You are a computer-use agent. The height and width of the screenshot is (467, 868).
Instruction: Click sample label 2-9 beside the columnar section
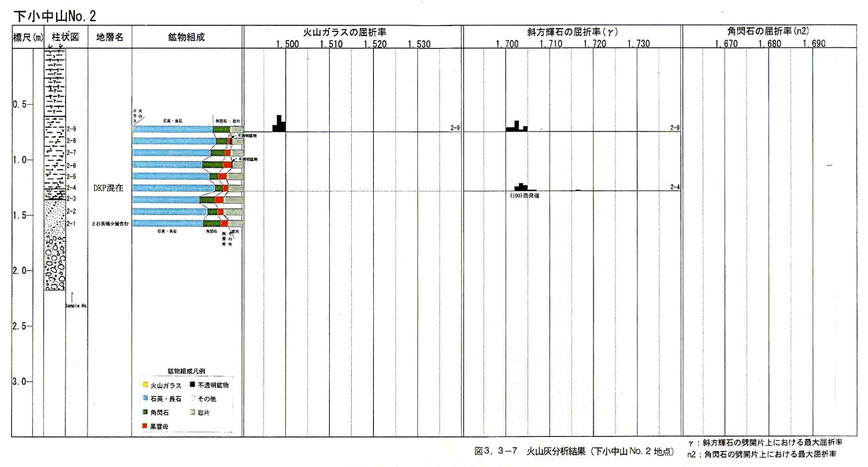pyautogui.click(x=71, y=130)
